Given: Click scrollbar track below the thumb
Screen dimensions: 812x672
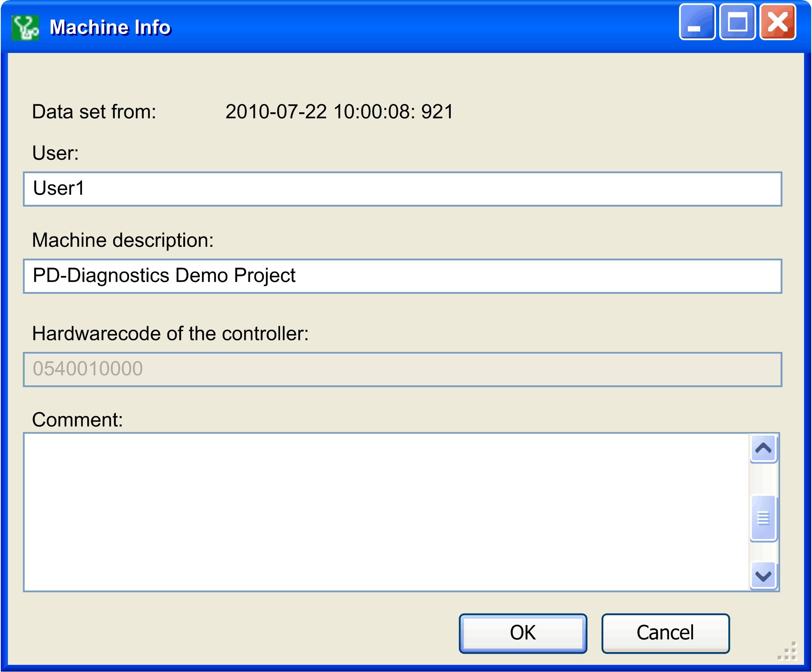Looking at the screenshot, I should (763, 552).
